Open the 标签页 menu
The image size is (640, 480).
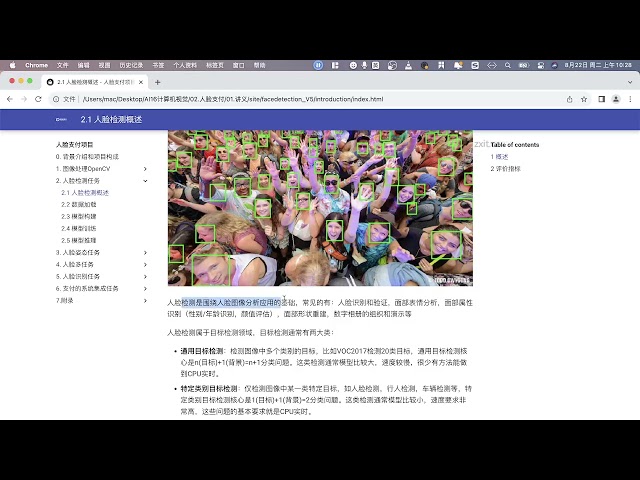[x=215, y=65]
